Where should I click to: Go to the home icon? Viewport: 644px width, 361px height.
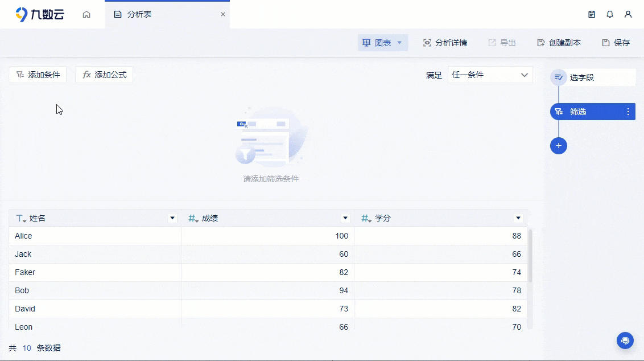pyautogui.click(x=86, y=14)
